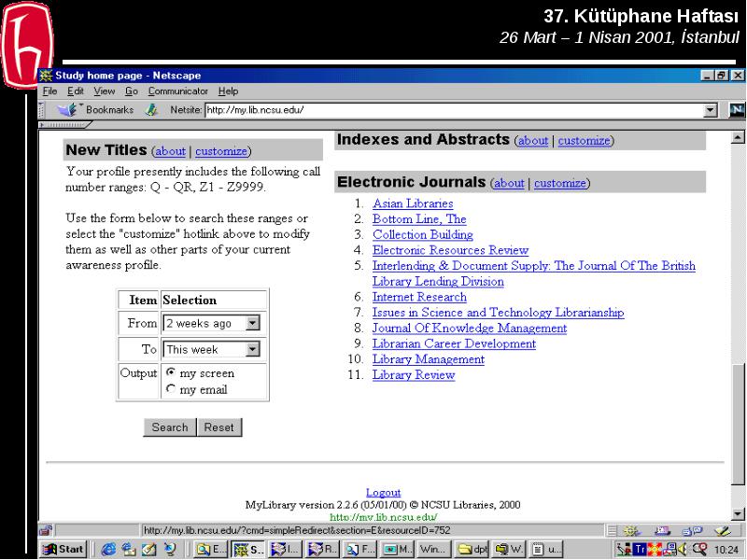Open Mailbox icon in component bar
The width and height of the screenshot is (747, 560).
click(x=662, y=530)
